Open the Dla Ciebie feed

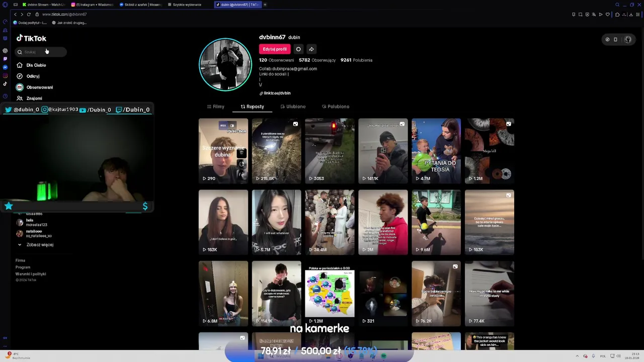point(31,65)
